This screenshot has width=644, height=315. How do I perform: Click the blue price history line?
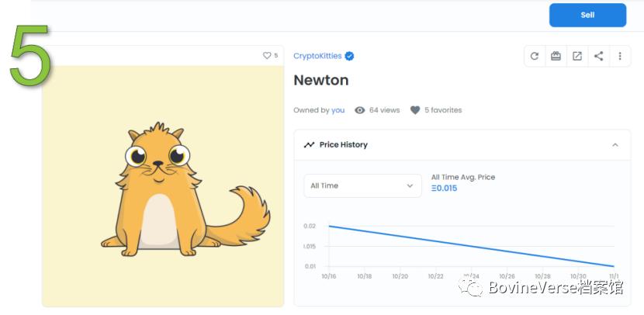[471, 247]
